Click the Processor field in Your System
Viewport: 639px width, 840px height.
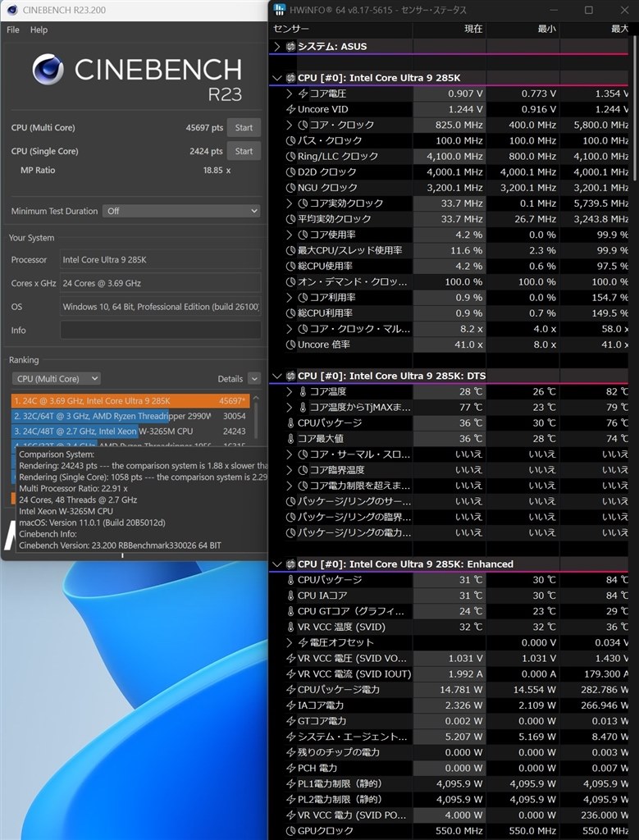161,259
